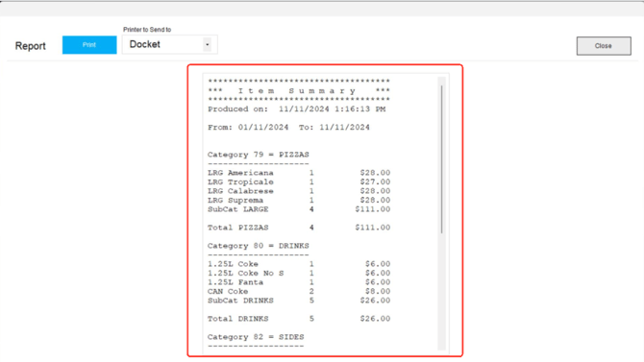Click the 'SubCat DRINKS' subtotal row
The width and height of the screenshot is (644, 362).
tap(299, 301)
